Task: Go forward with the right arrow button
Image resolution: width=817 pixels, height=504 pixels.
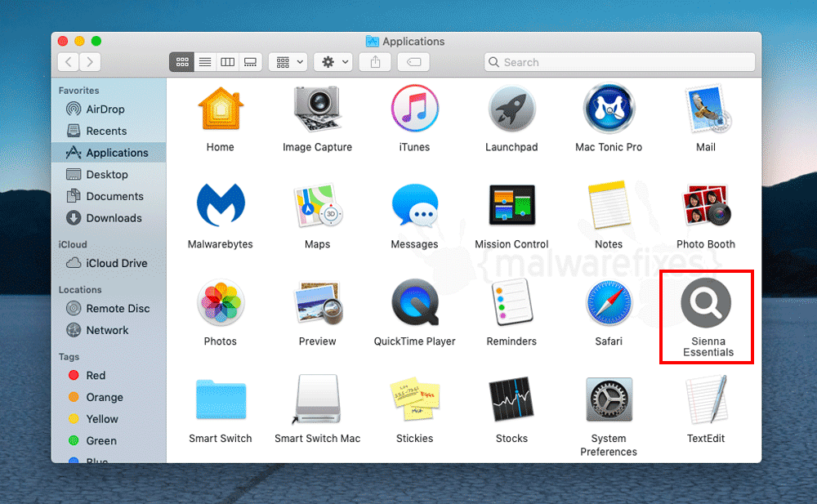Action: point(90,62)
